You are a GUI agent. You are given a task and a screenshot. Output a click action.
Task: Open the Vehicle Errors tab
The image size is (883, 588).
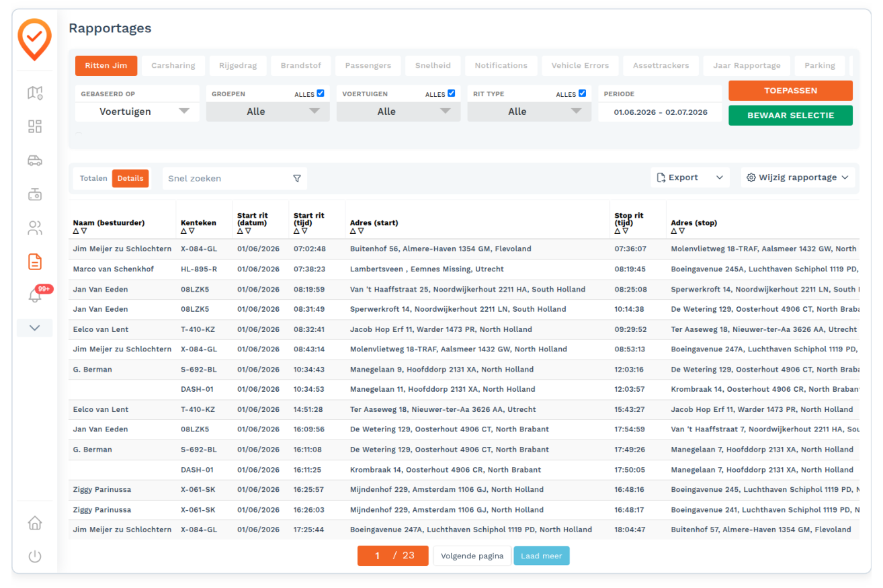tap(580, 66)
